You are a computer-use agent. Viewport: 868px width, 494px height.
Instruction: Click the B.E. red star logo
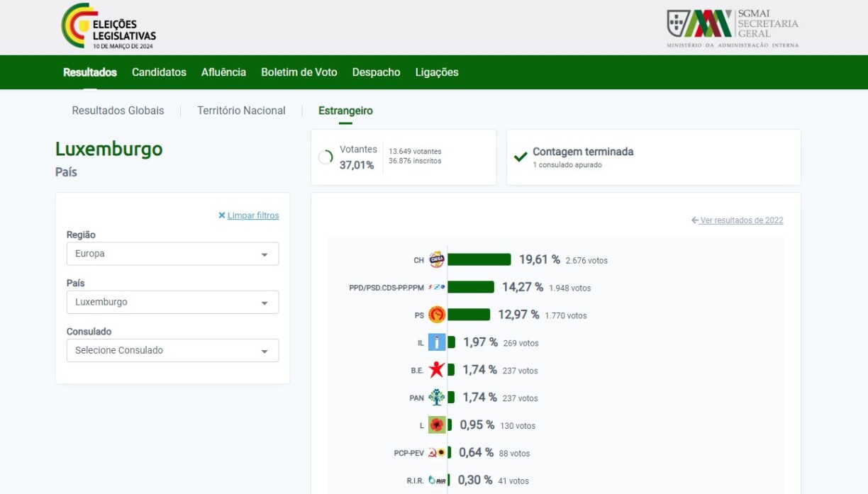437,370
